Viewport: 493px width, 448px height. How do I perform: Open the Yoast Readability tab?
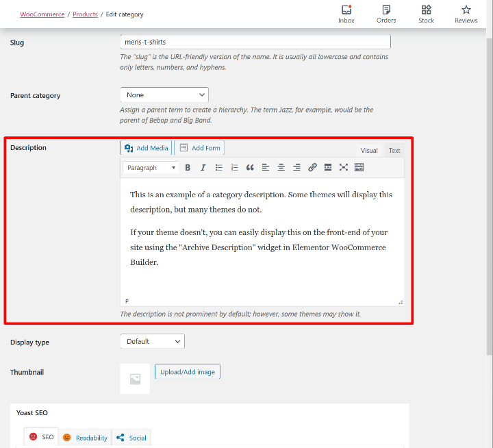pyautogui.click(x=85, y=438)
